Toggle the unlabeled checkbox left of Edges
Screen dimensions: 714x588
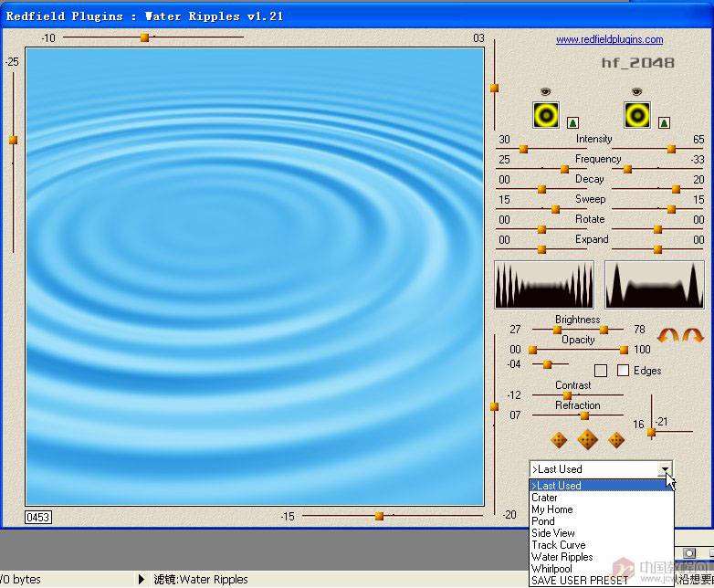pyautogui.click(x=601, y=371)
